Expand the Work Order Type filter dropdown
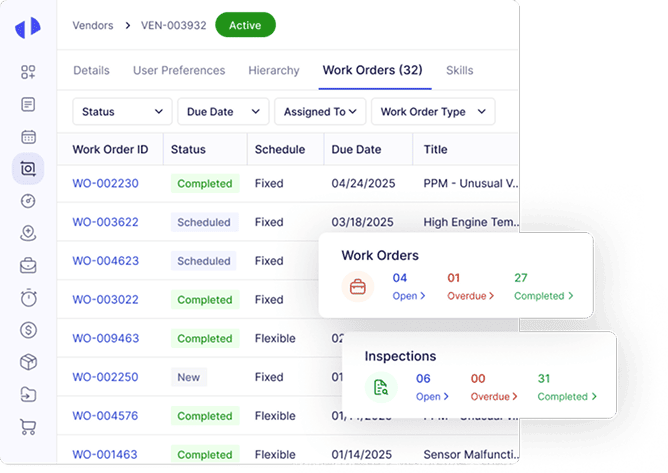The image size is (668, 473). point(433,112)
